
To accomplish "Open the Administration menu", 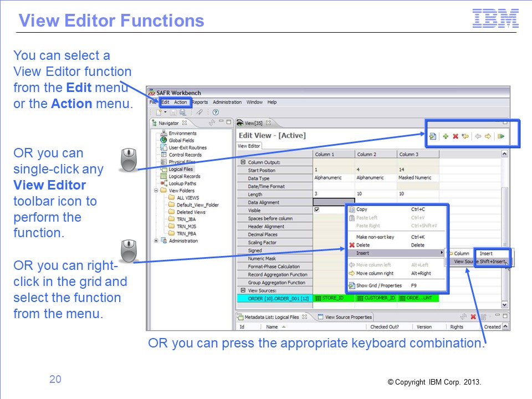I will (x=227, y=102).
